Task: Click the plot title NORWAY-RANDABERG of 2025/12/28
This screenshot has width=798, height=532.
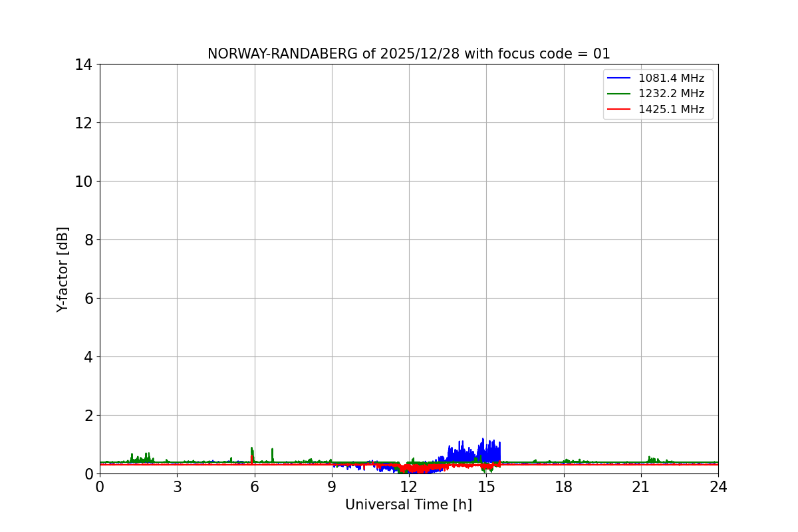Action: (408, 54)
